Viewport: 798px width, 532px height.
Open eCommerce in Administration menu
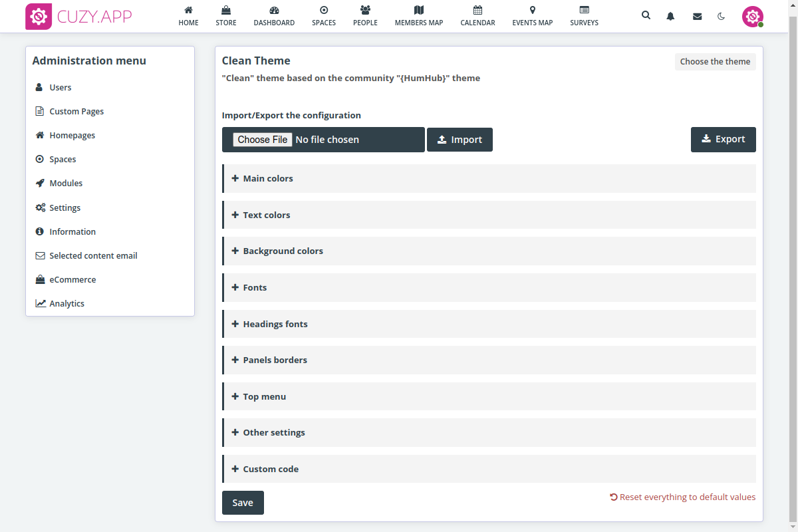pyautogui.click(x=72, y=279)
